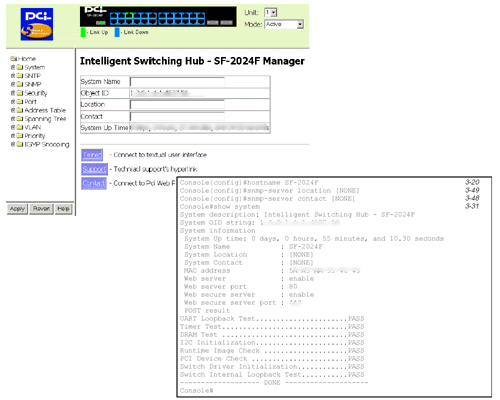Click the IGMP Snooping folder icon

pos(20,144)
